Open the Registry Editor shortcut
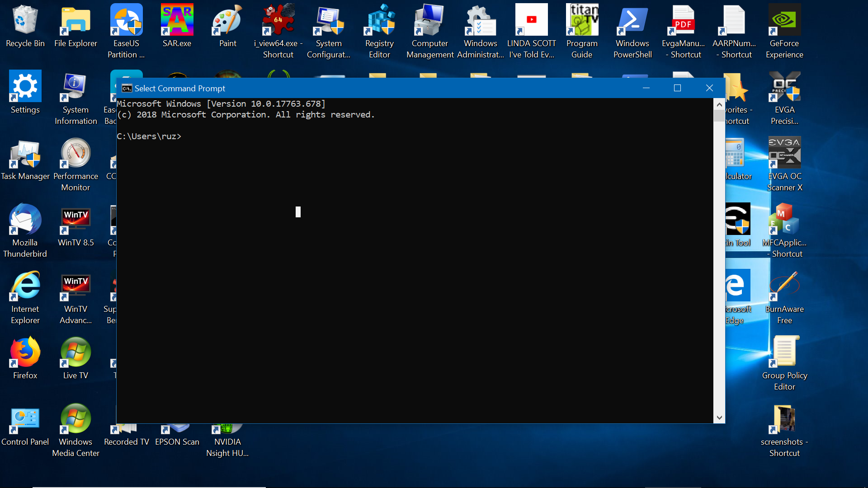The height and width of the screenshot is (488, 868). (379, 21)
